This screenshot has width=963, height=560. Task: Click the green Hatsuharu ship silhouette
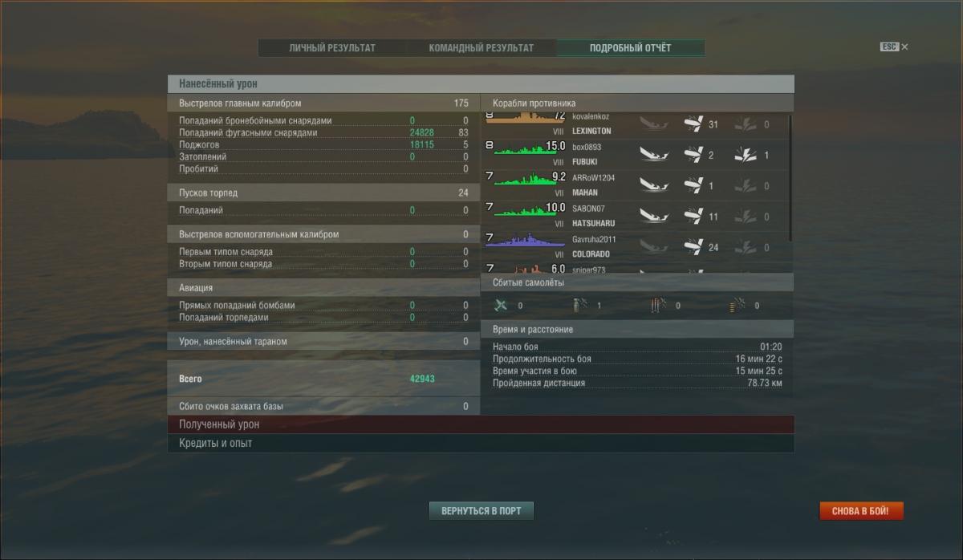(x=525, y=210)
